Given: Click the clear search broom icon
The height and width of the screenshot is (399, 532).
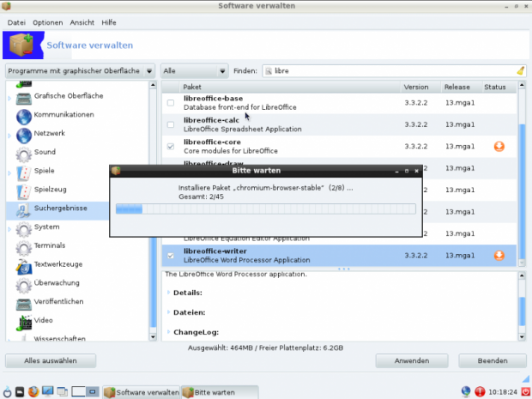Looking at the screenshot, I should click(x=520, y=70).
